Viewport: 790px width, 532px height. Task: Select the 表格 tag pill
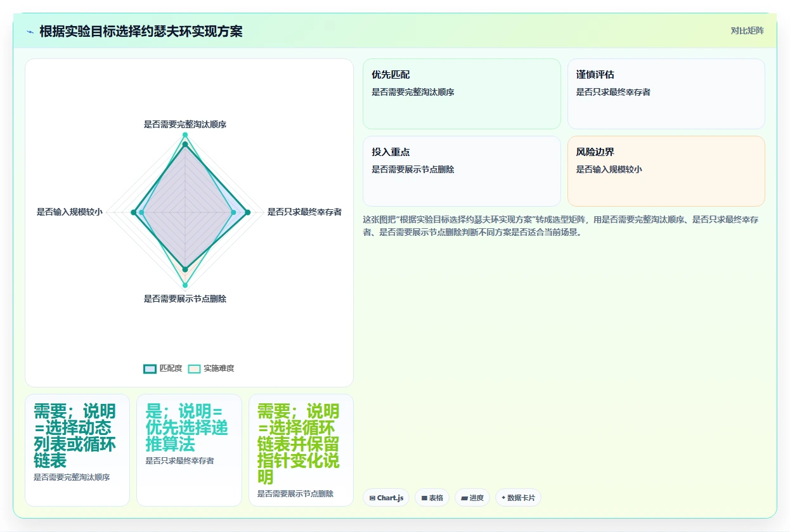point(432,498)
